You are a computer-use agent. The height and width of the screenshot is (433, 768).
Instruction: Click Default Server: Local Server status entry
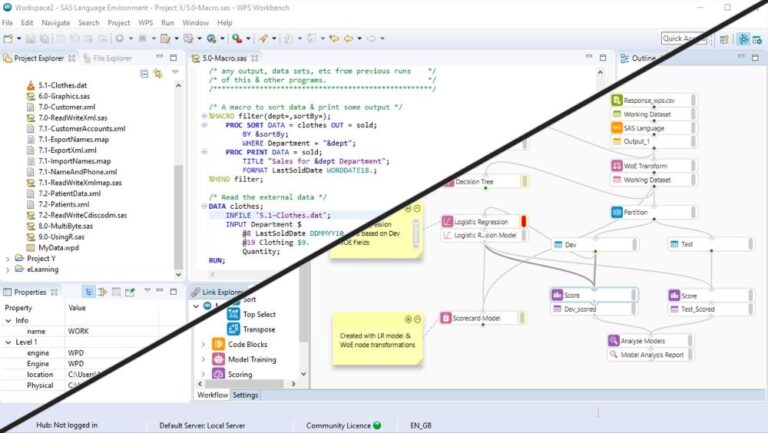pos(202,426)
